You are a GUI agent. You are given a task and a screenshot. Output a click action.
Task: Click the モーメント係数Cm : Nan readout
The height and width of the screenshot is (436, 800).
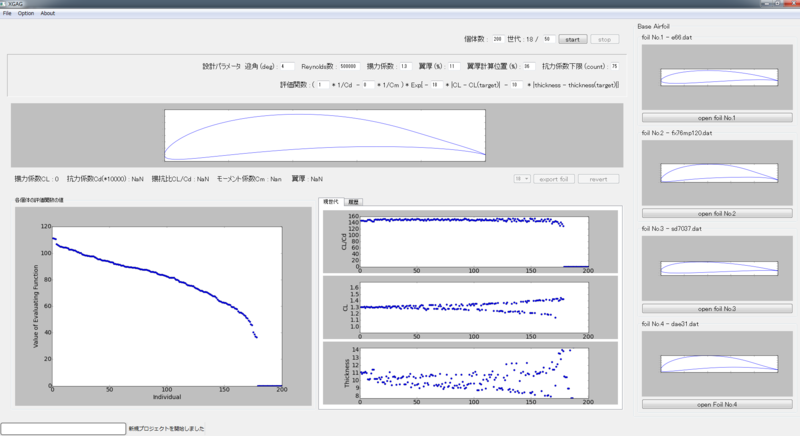[249, 179]
